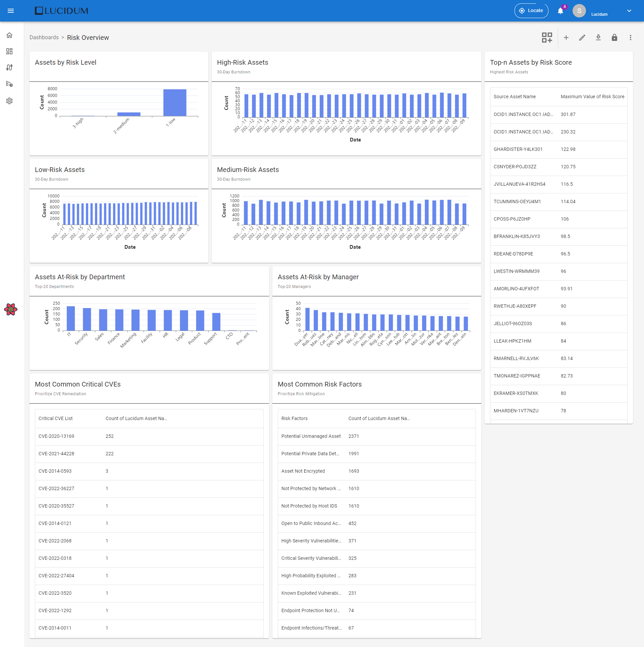644x647 pixels.
Task: Go to Home in sidebar
Action: 9,35
